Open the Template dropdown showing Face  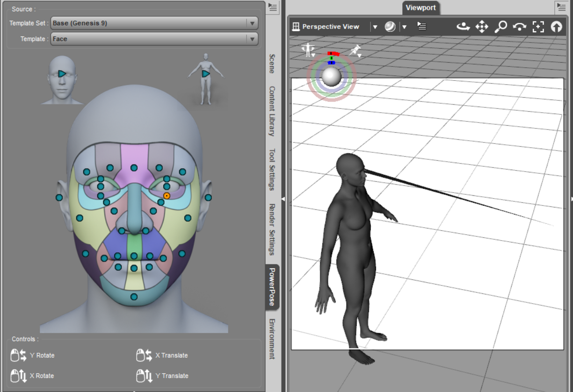pos(154,39)
